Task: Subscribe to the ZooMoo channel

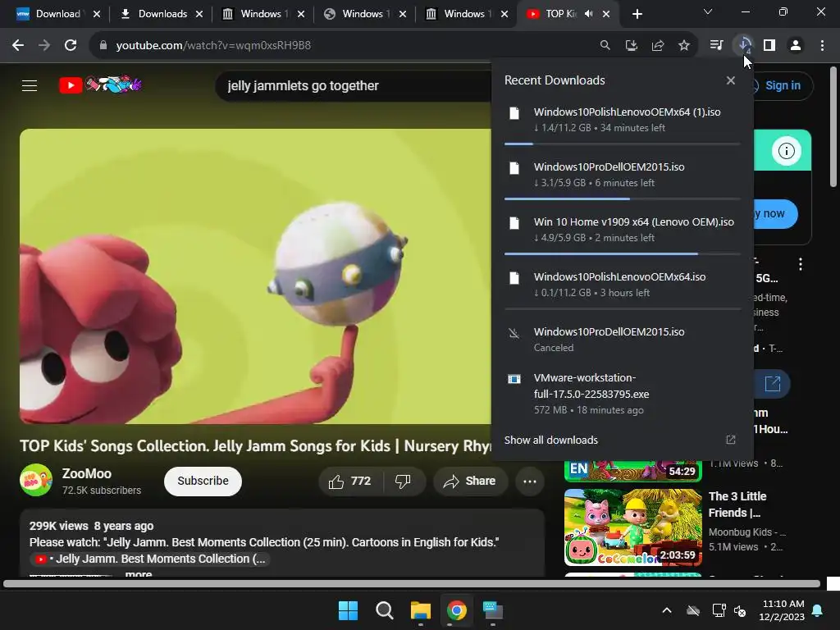Action: [x=203, y=481]
